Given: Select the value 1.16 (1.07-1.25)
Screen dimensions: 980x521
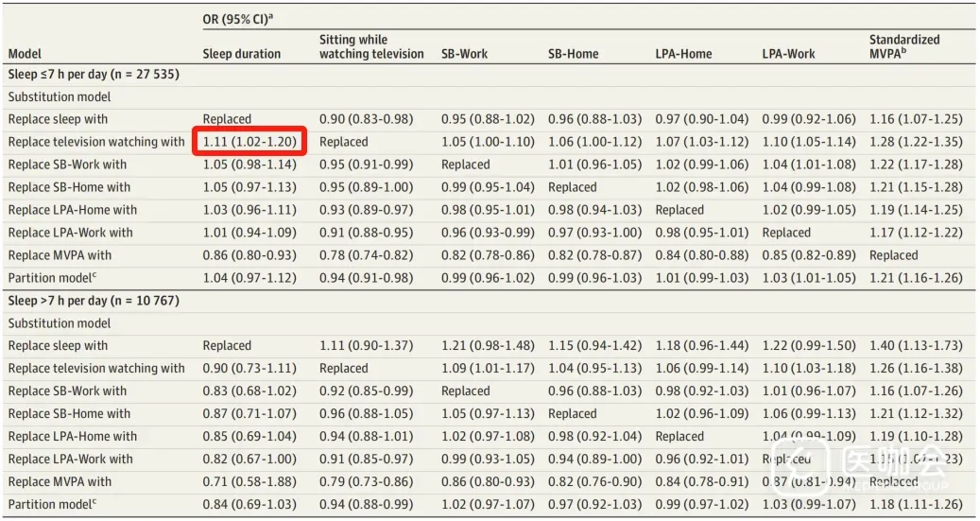Looking at the screenshot, I should pos(916,119).
